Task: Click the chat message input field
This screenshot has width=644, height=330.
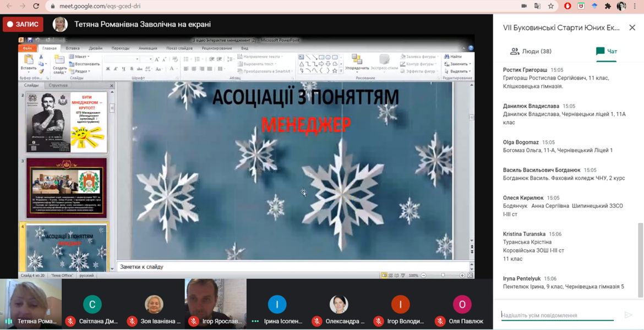Action: [x=558, y=315]
